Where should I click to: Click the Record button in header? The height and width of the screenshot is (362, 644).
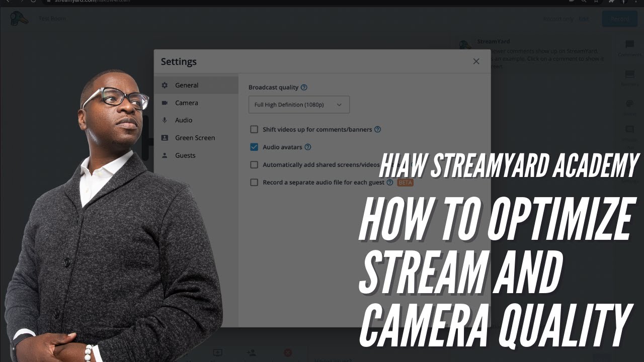(619, 19)
